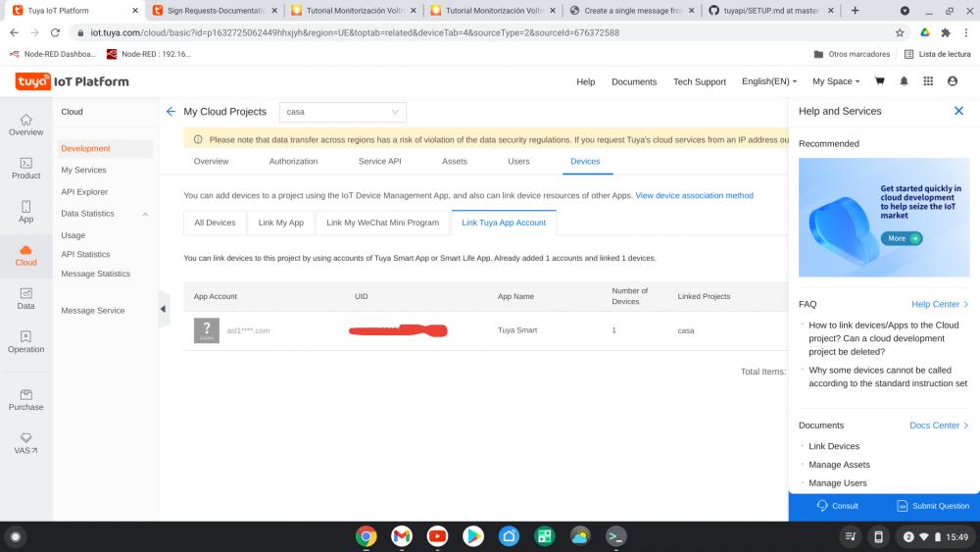Open Tech Support in top navigation

point(700,82)
